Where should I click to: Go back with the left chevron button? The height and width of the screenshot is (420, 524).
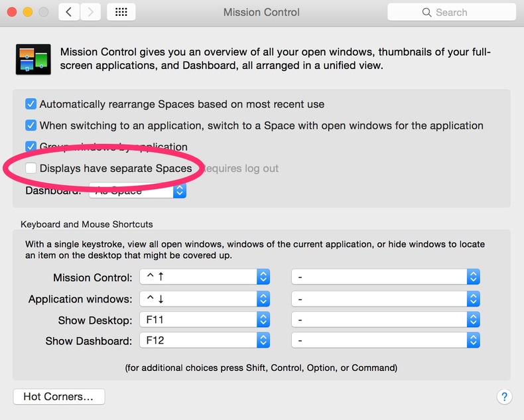coord(69,13)
